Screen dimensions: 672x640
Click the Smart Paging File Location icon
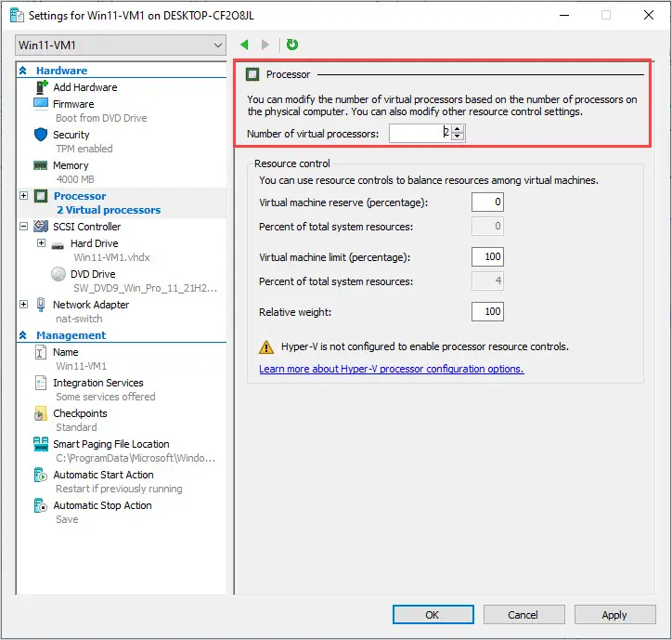coord(41,444)
